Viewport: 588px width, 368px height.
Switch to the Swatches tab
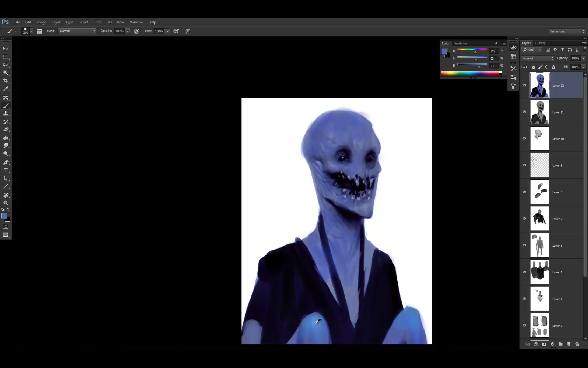point(461,43)
